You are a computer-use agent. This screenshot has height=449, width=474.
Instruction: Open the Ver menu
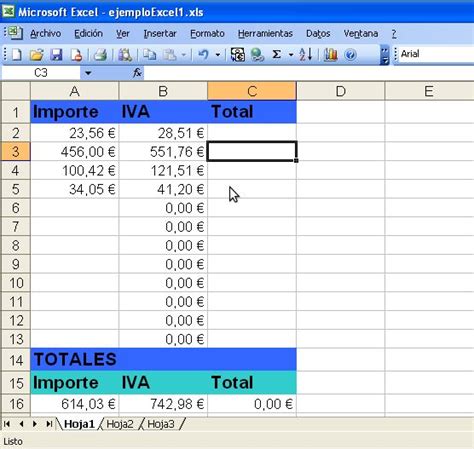tap(123, 34)
